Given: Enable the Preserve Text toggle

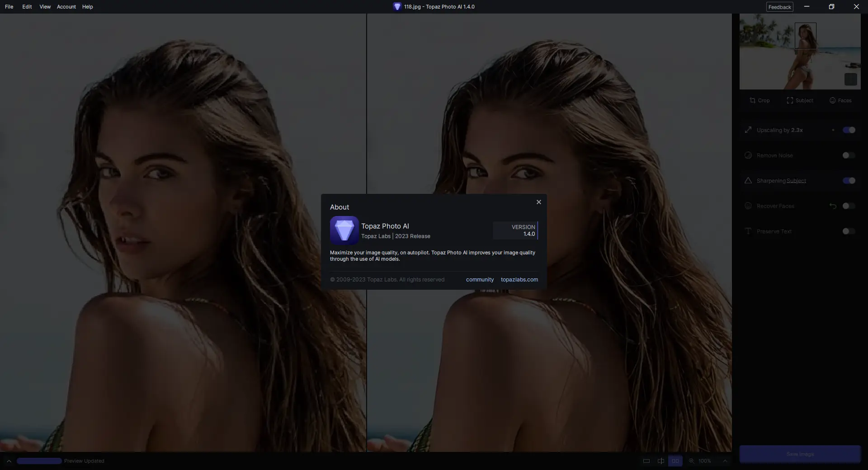Looking at the screenshot, I should (x=849, y=231).
